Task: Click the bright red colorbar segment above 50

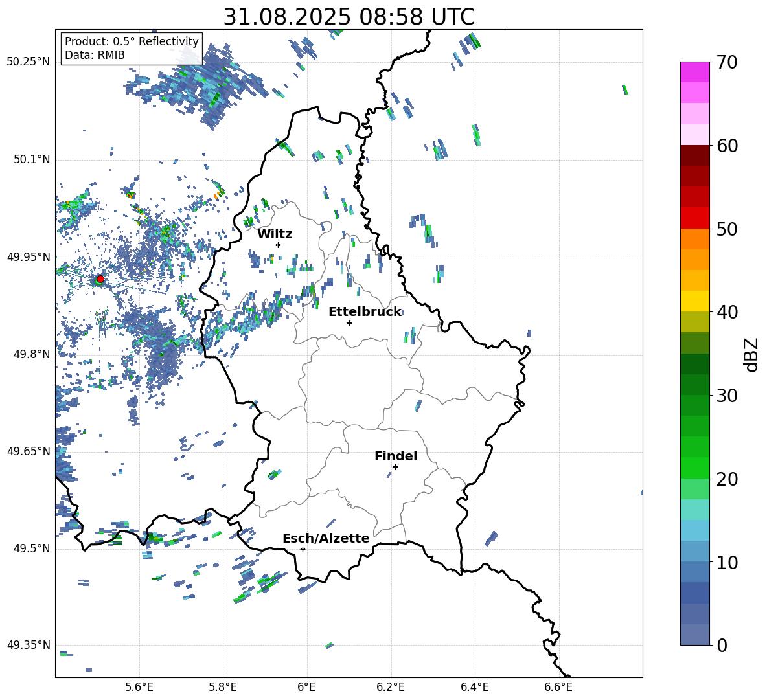Action: (694, 218)
